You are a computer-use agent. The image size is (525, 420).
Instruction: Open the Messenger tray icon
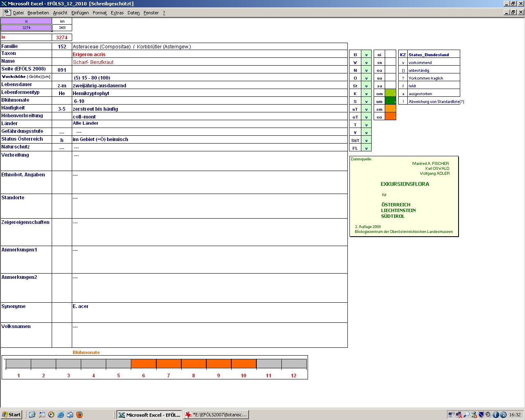pyautogui.click(x=474, y=415)
